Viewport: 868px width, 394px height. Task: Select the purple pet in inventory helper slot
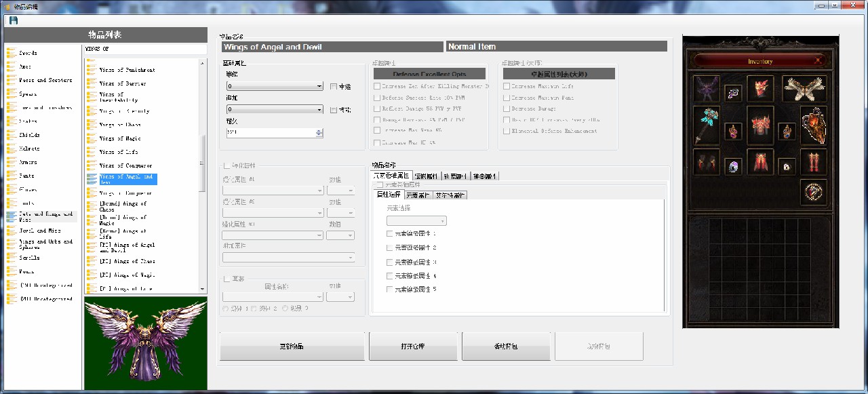(706, 89)
